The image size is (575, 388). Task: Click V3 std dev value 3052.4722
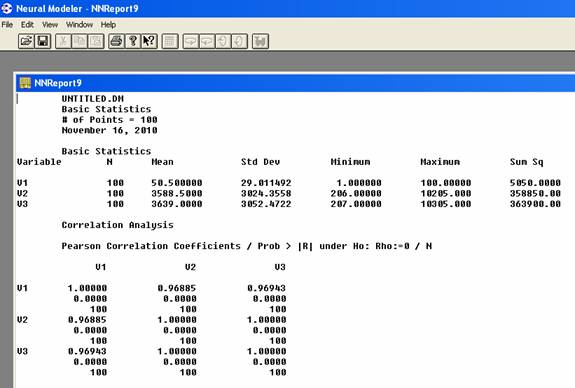(266, 204)
